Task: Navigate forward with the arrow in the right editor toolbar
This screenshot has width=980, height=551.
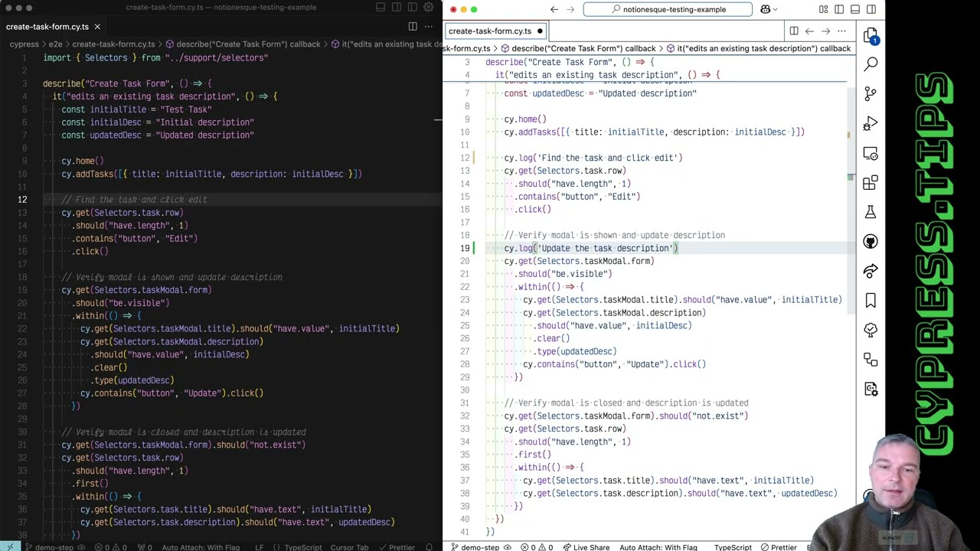Action: [825, 31]
